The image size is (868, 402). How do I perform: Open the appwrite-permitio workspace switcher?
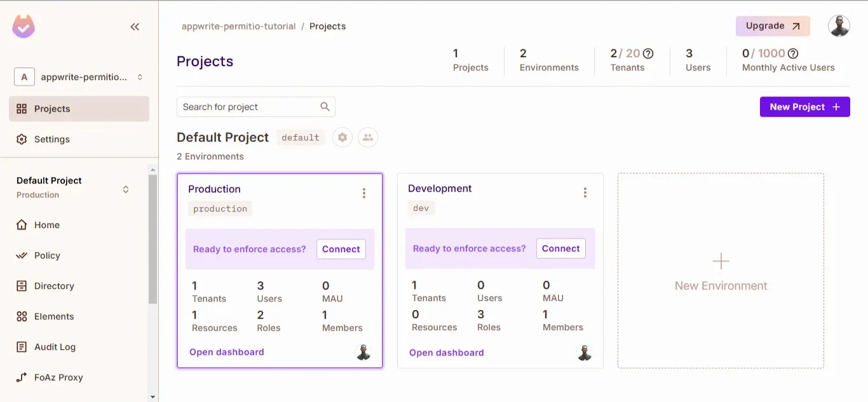point(79,77)
